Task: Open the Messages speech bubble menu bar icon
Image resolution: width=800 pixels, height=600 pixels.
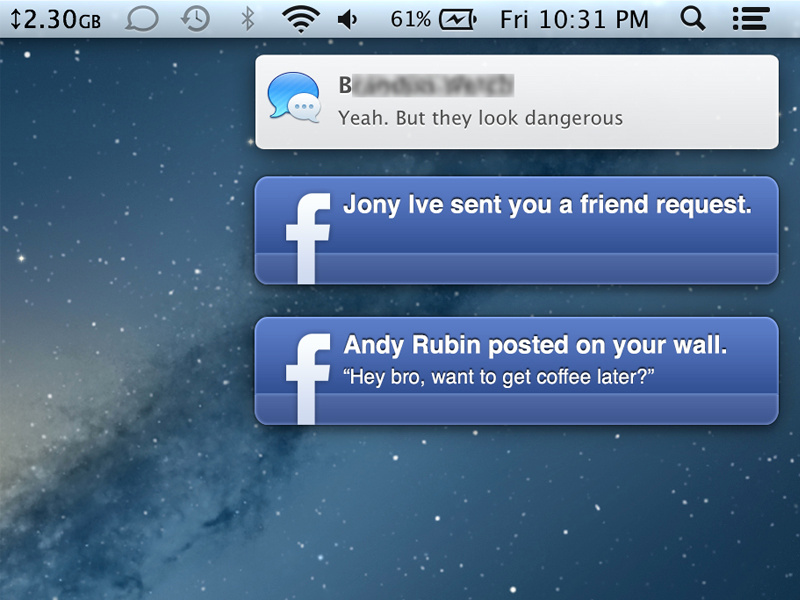Action: 142,19
